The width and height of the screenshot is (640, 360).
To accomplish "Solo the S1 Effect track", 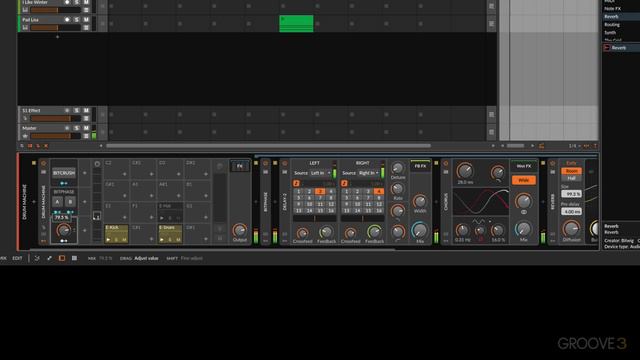I will tap(77, 111).
